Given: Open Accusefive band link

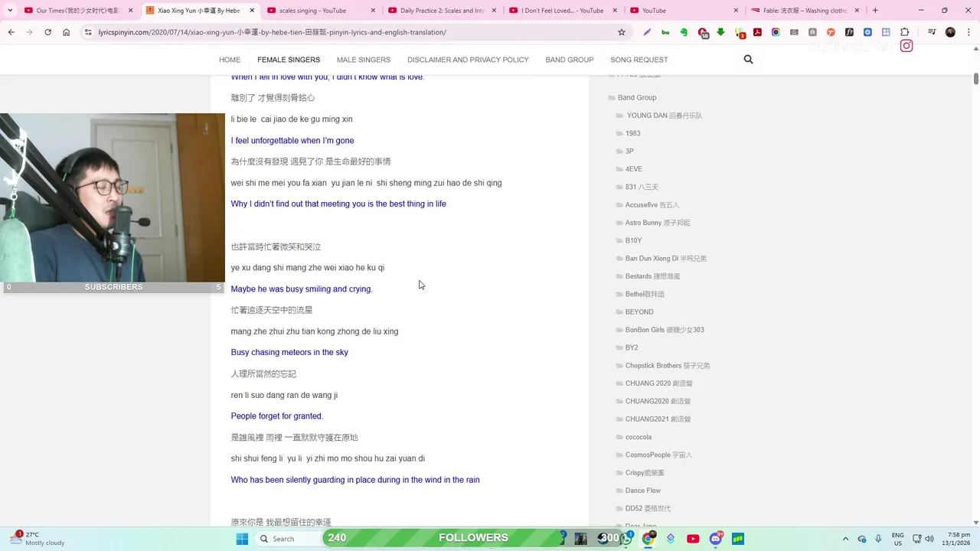Looking at the screenshot, I should coord(652,205).
